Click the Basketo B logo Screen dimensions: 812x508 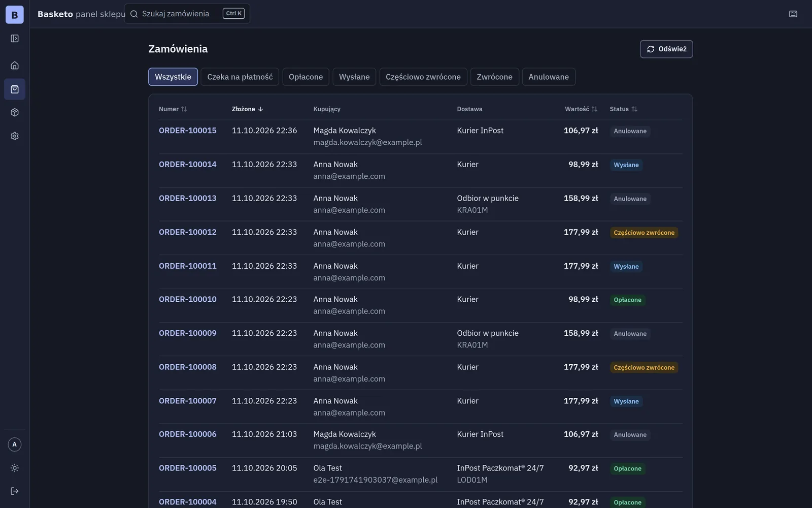15,15
